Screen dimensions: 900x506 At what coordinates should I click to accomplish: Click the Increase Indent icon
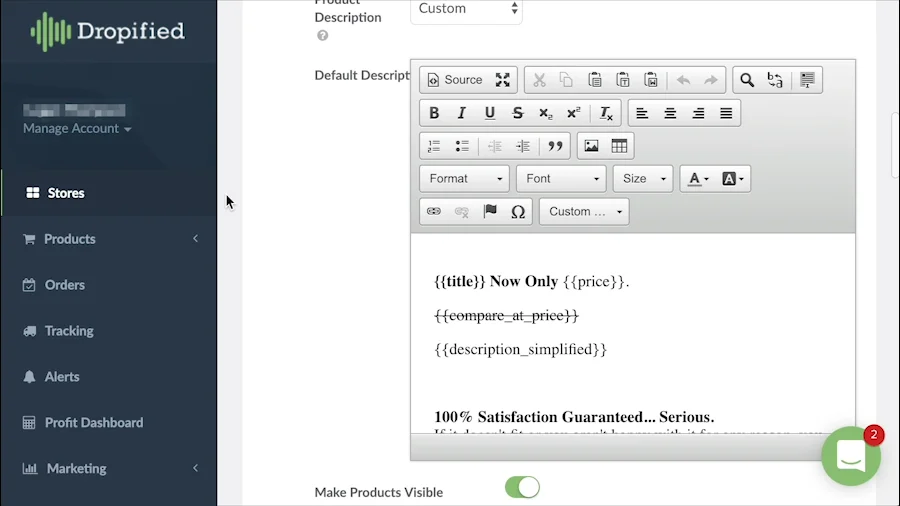[x=522, y=146]
